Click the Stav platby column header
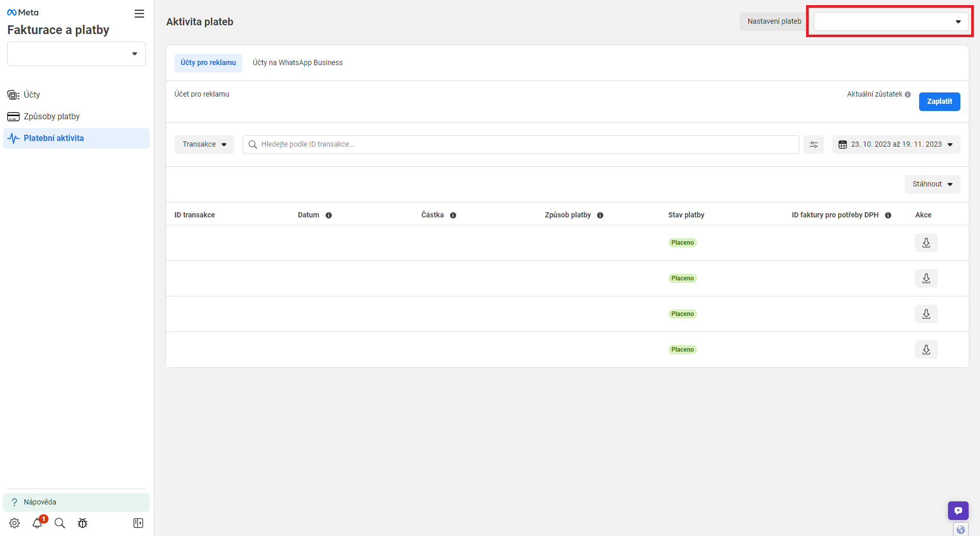The image size is (980, 536). pyautogui.click(x=686, y=215)
